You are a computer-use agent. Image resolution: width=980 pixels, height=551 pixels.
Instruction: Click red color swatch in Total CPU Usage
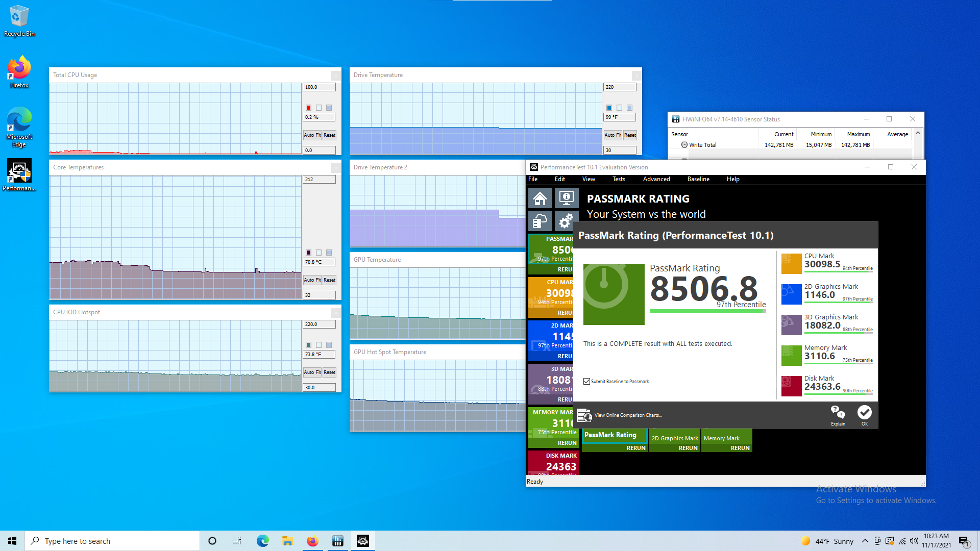click(x=308, y=108)
